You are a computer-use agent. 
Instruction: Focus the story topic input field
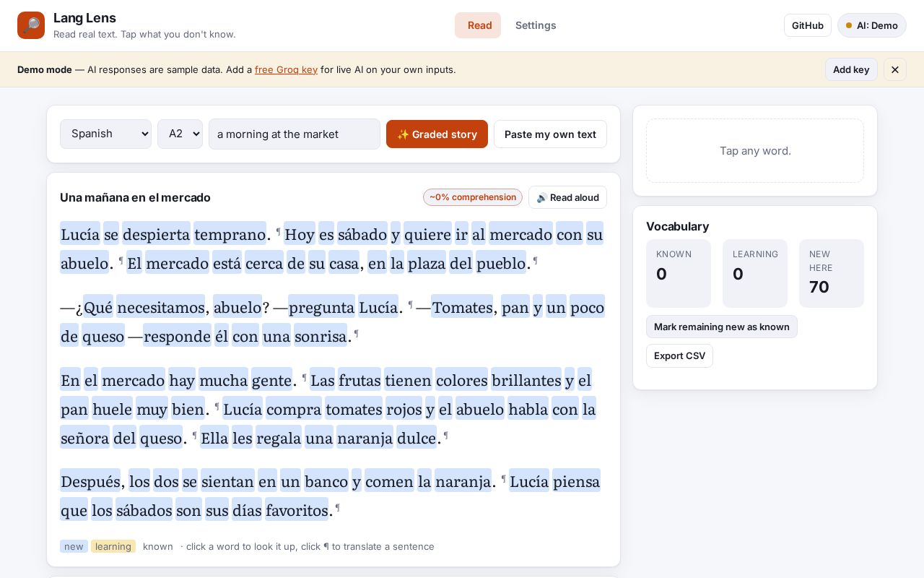295,134
